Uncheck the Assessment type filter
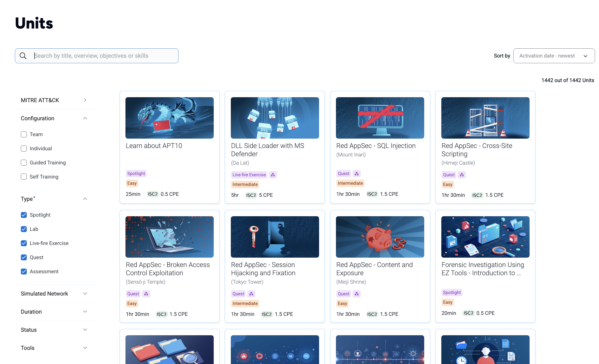Image resolution: width=599 pixels, height=364 pixels. 24,272
